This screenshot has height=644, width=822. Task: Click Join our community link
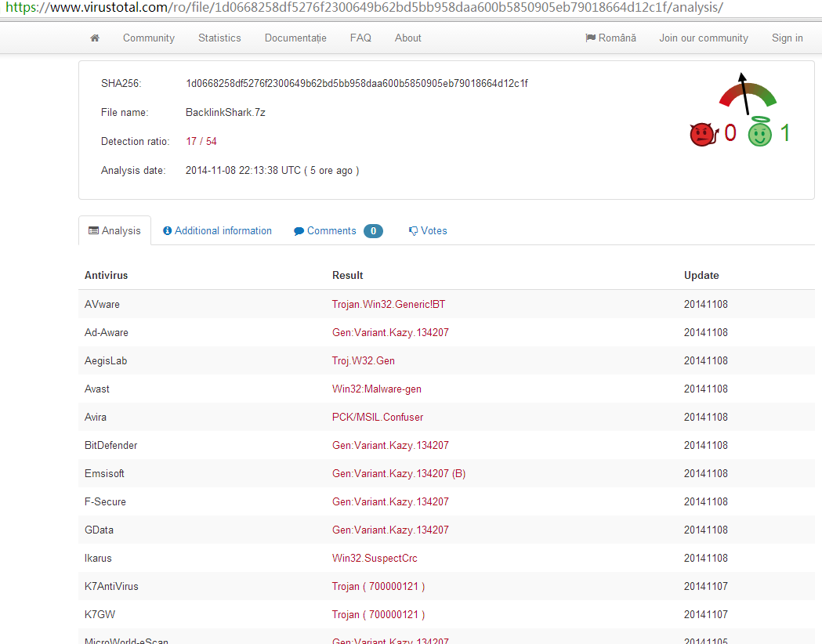click(x=704, y=38)
